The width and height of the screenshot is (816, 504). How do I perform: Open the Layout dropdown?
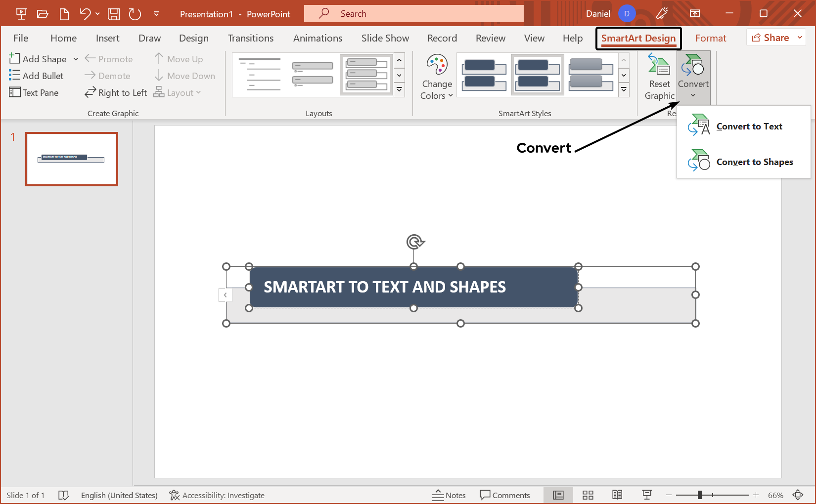(177, 92)
